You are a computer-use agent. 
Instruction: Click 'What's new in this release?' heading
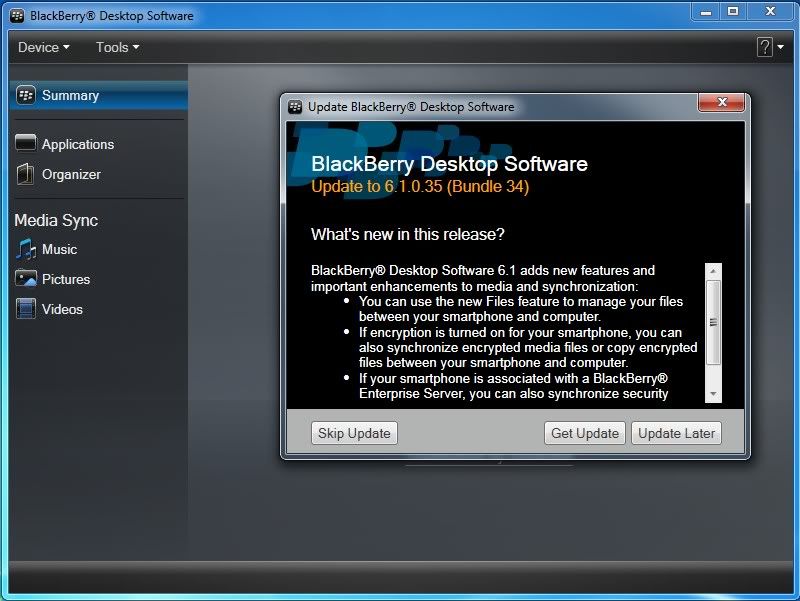coord(408,234)
